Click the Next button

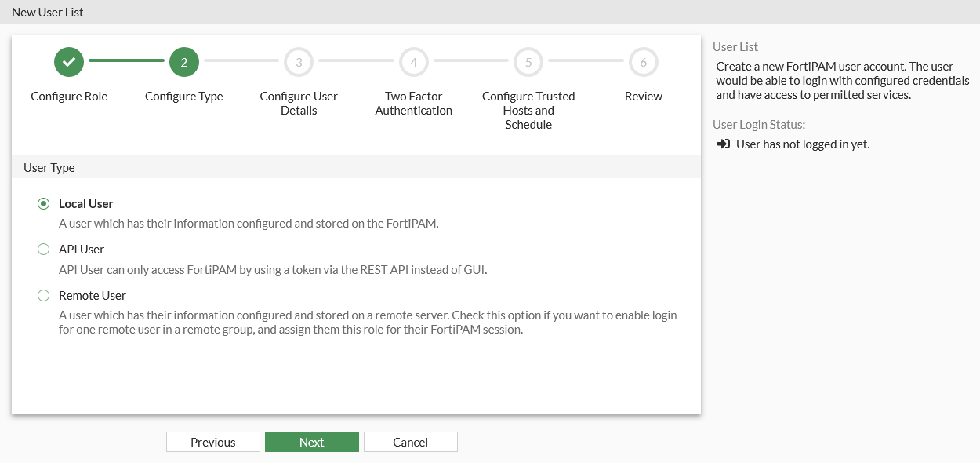click(312, 441)
